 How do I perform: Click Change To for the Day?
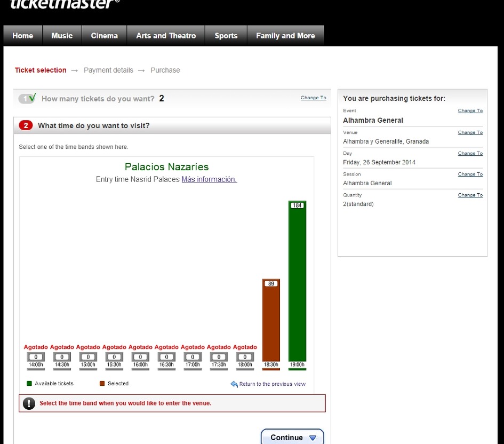point(470,153)
